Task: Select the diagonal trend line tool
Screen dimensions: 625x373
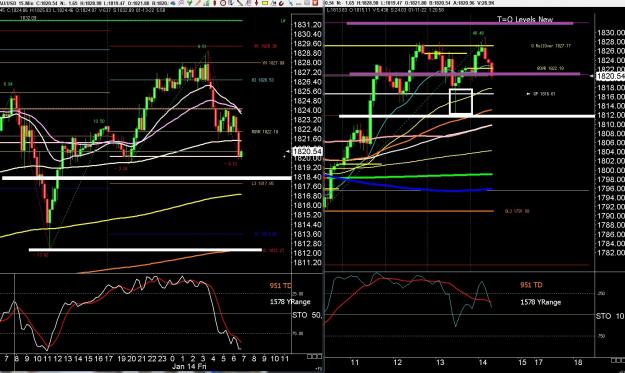Action: pos(240,3)
